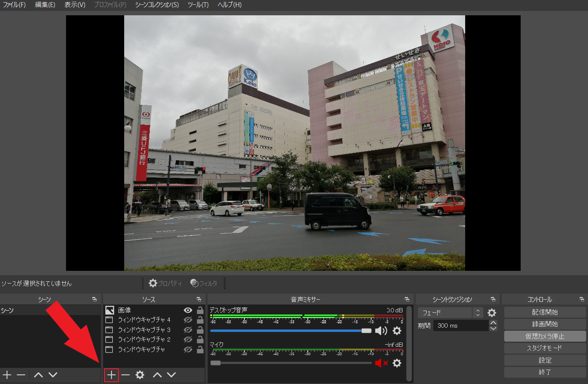The height and width of the screenshot is (384, 588).
Task: Unmute マイク red speaker icon
Action: [x=381, y=363]
